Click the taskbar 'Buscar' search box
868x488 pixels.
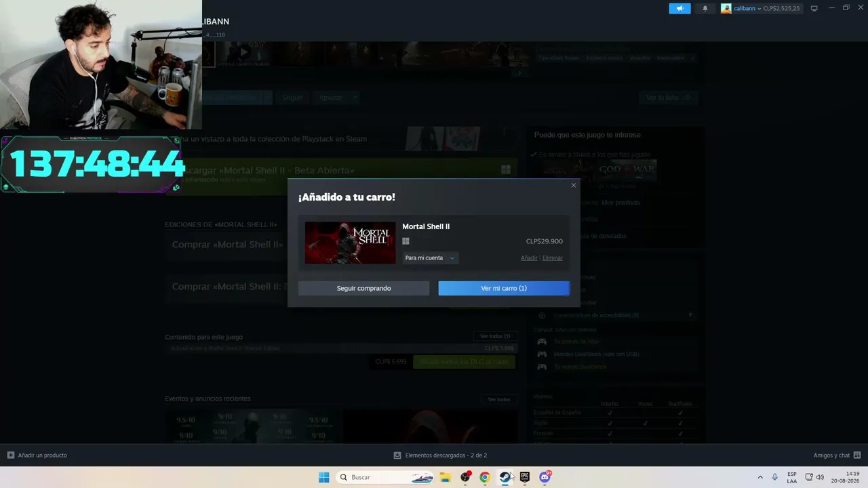(385, 477)
